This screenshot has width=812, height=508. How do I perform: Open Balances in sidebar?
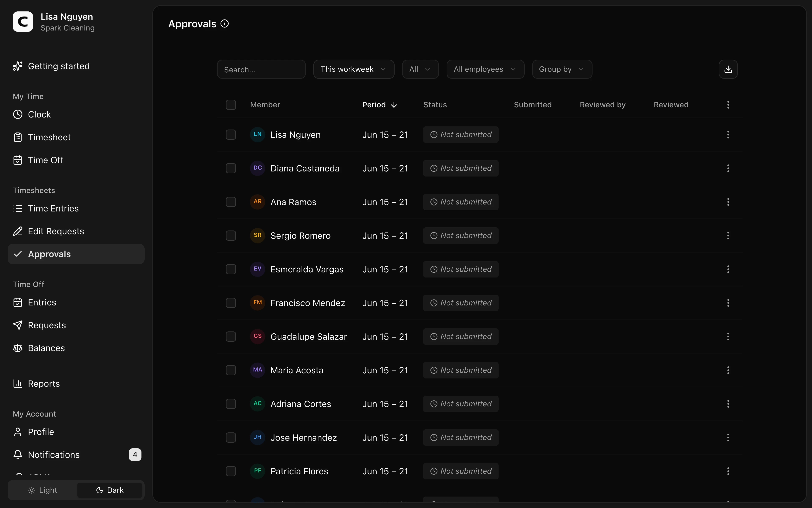pos(76,348)
